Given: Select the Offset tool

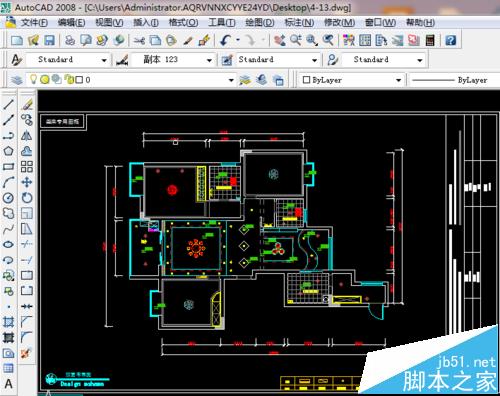Looking at the screenshot, I should click(x=27, y=151).
